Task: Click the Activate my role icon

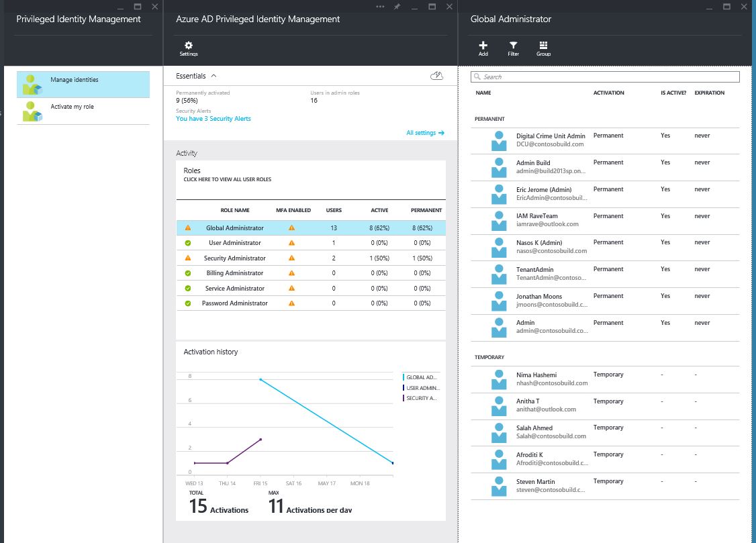Action: [32, 111]
